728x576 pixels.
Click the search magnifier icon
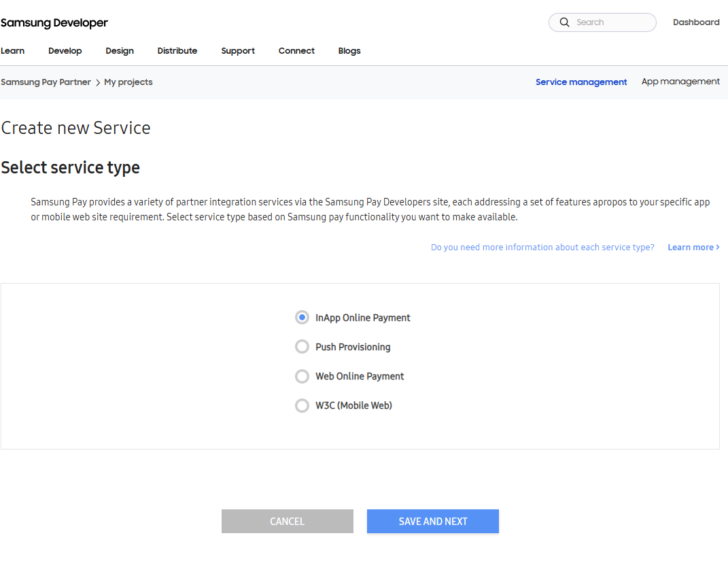click(564, 22)
